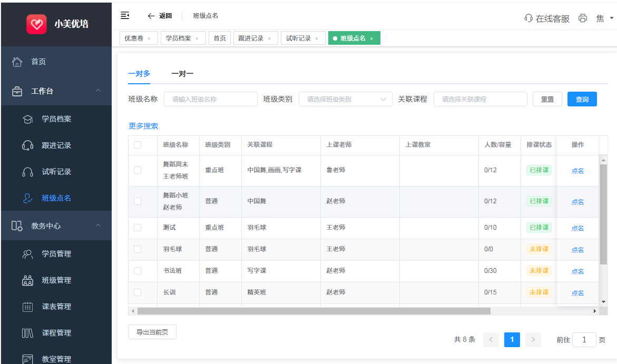Click the blue 查询 button

click(582, 99)
